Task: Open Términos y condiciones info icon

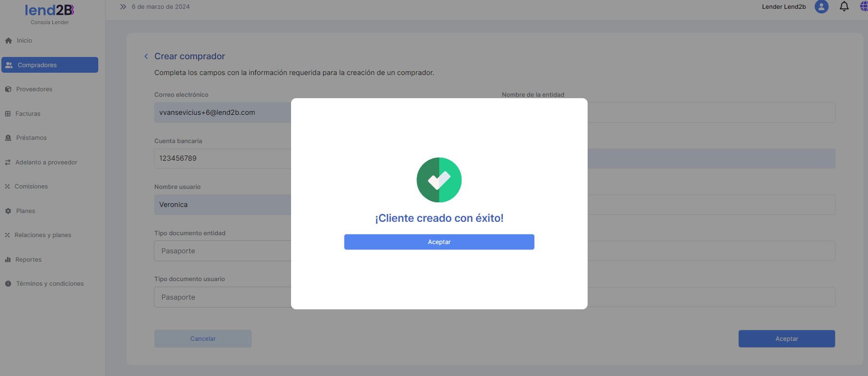Action: coord(8,283)
